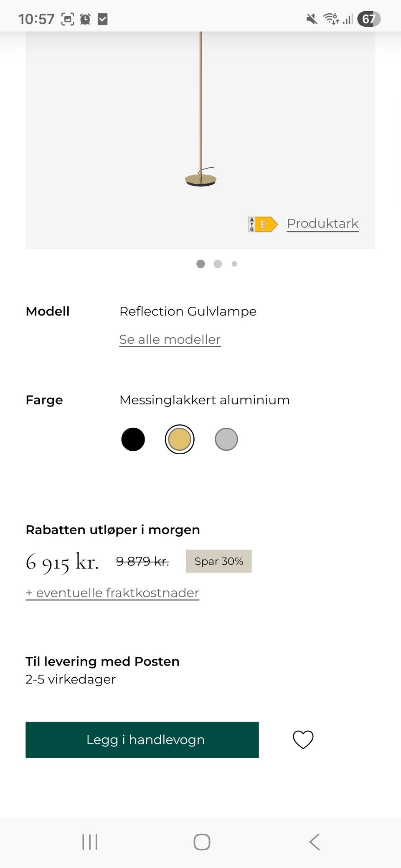Select the black color option
The image size is (401, 868).
tap(133, 439)
